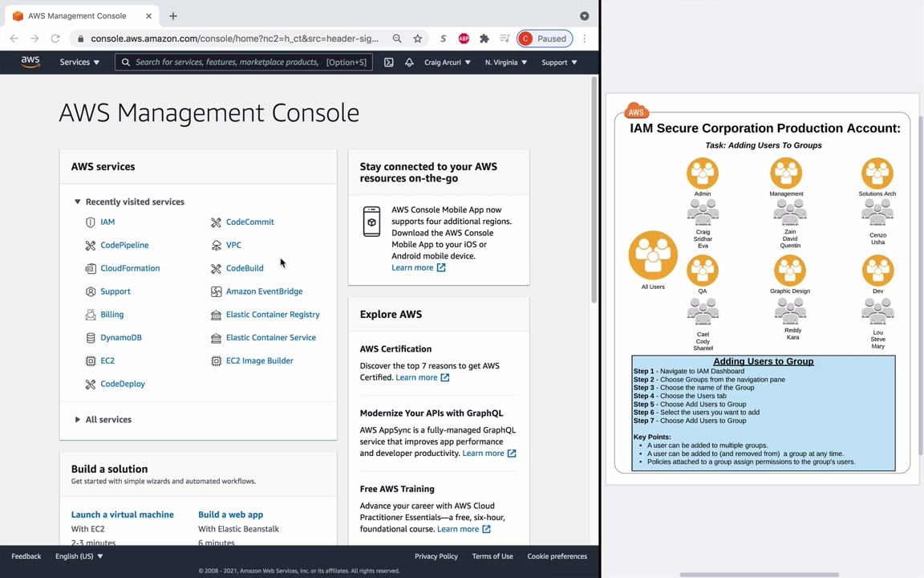This screenshot has width=924, height=578.
Task: Click Learn more under mobile app
Action: click(419, 267)
